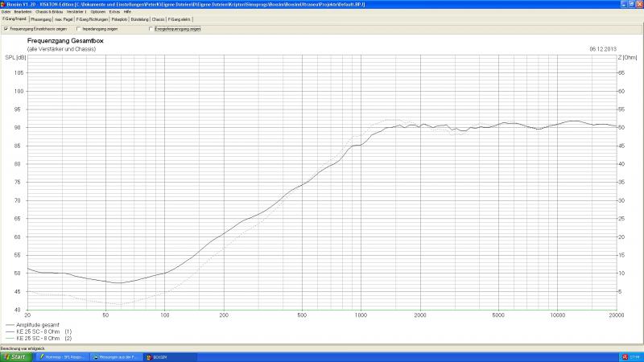Screen dimensions: 644x362
Task: Switch to the Phasengang tab
Action: pyautogui.click(x=40, y=19)
